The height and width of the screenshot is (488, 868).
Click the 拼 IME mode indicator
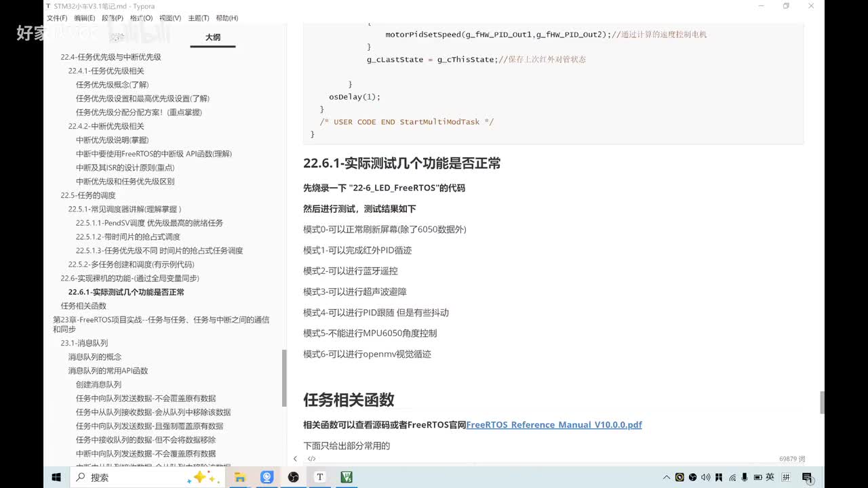point(786,477)
